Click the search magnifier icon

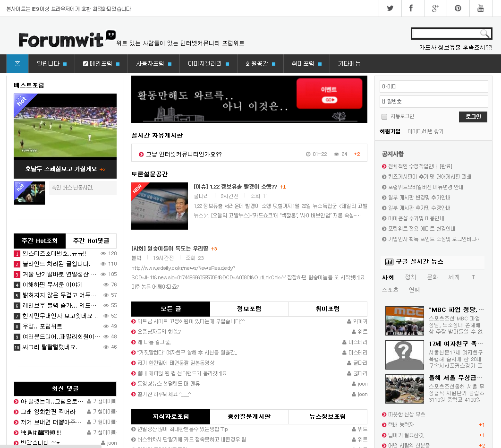(x=484, y=34)
